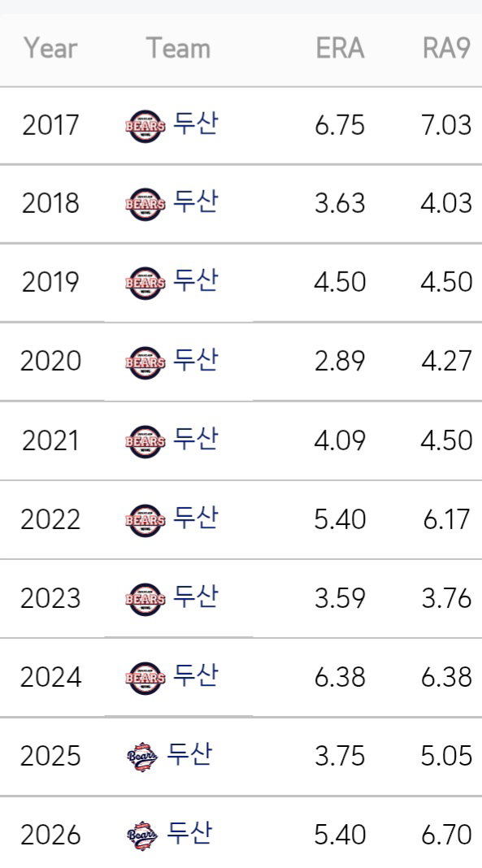This screenshot has width=482, height=868.
Task: Sort by the ERA column header
Action: pyautogui.click(x=340, y=48)
